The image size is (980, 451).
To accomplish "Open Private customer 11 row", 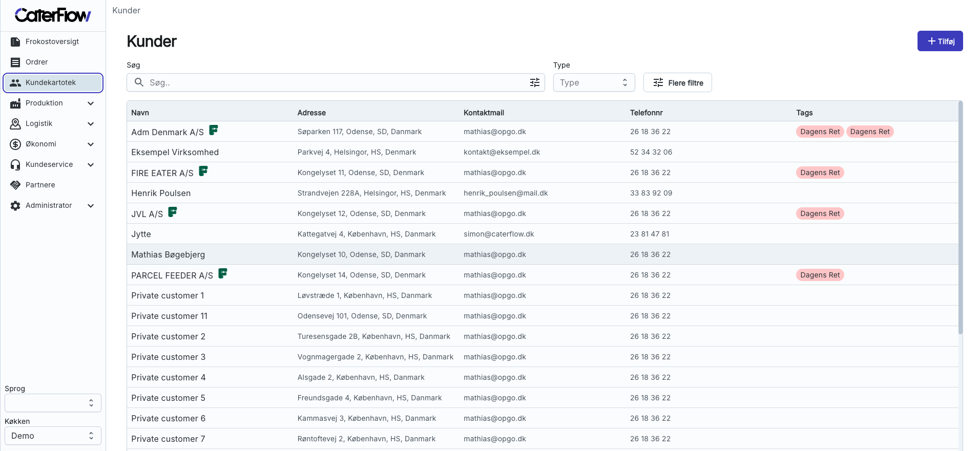I will click(543, 316).
